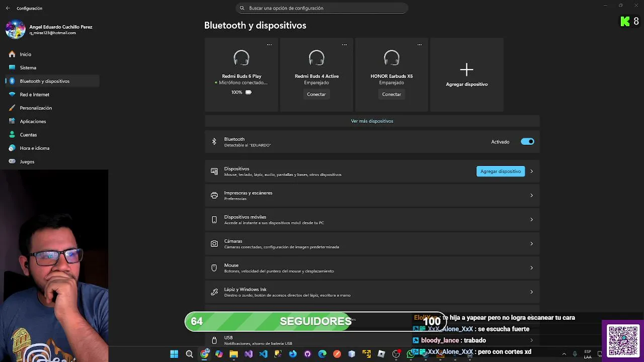
Task: Expand the Dispositivos row chevron
Action: [531, 171]
